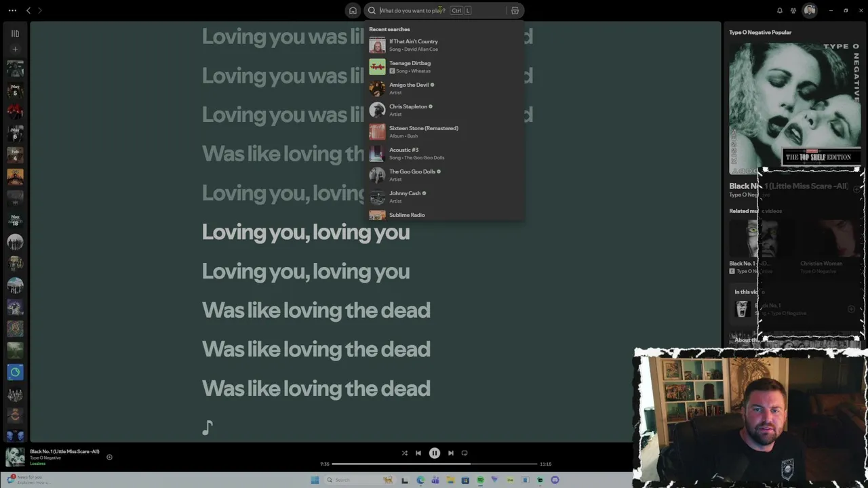This screenshot has width=868, height=488.
Task: Toggle shuffle playback
Action: click(405, 453)
